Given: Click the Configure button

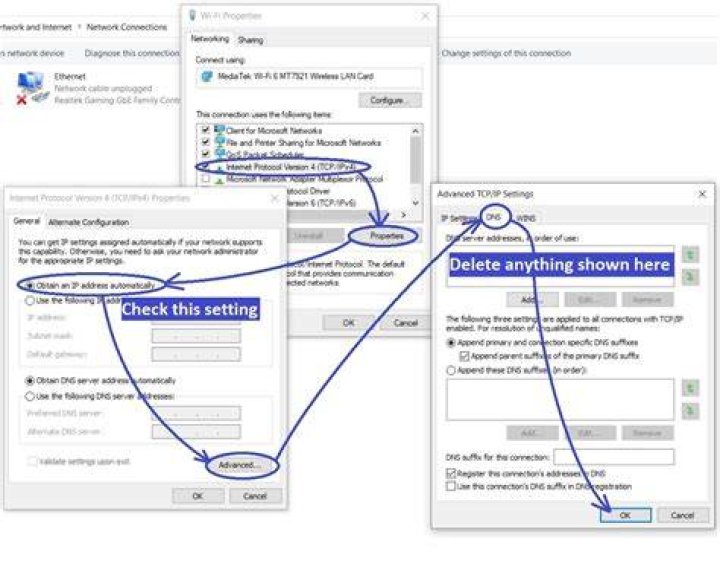Looking at the screenshot, I should [389, 100].
